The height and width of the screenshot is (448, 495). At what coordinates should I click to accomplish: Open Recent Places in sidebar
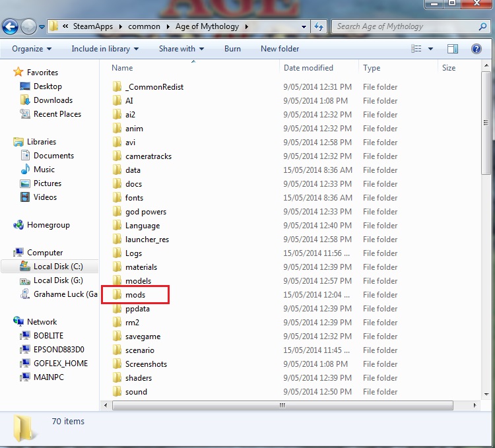point(57,114)
